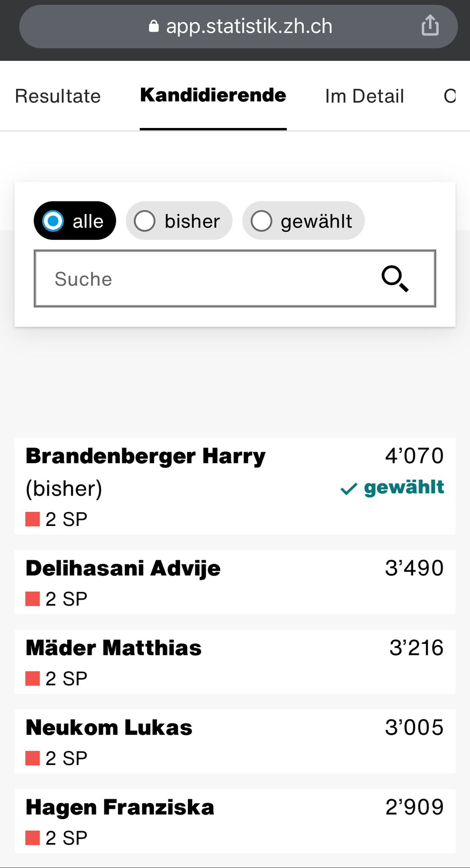The width and height of the screenshot is (470, 868).
Task: Tap the share icon in address bar
Action: coord(430,25)
